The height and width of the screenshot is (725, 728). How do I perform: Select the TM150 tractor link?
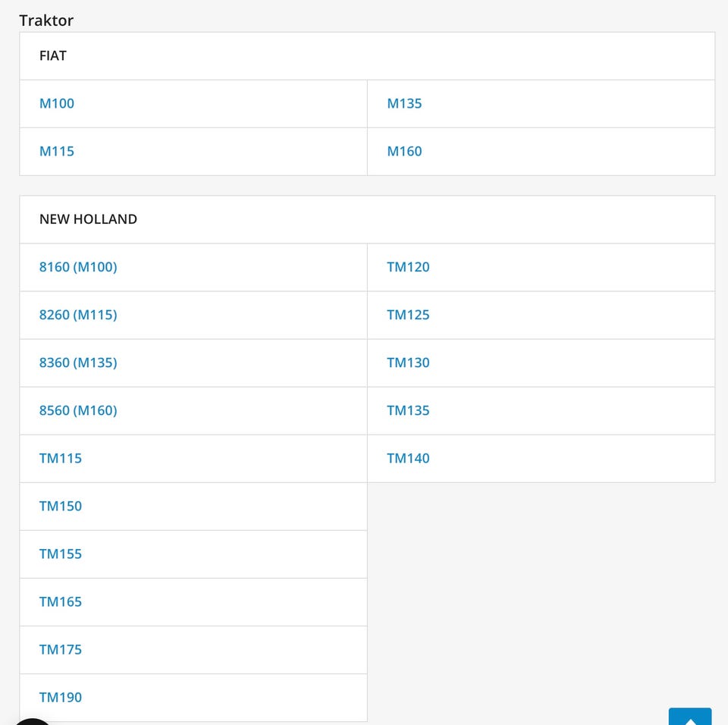coord(61,506)
